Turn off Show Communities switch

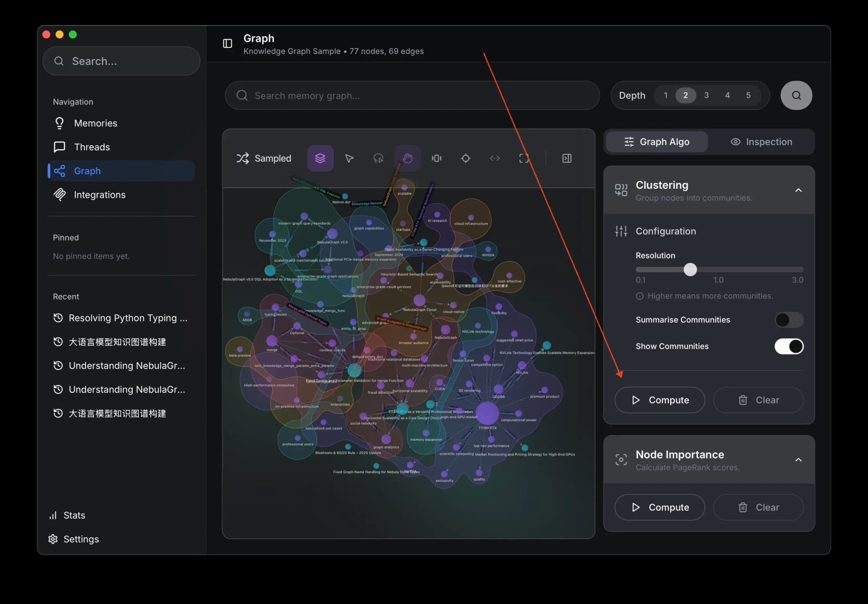(x=788, y=347)
